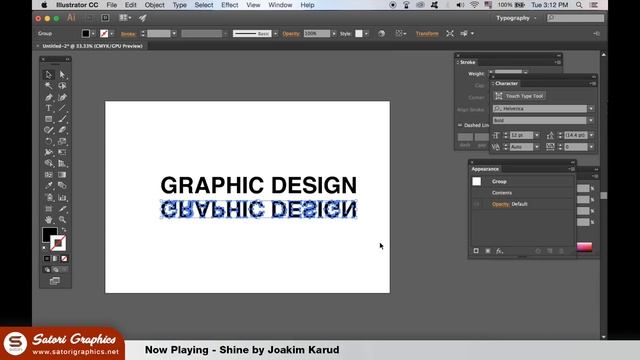Open Typography workspace switcher
Viewport: 640px width, 360px height.
pos(516,18)
